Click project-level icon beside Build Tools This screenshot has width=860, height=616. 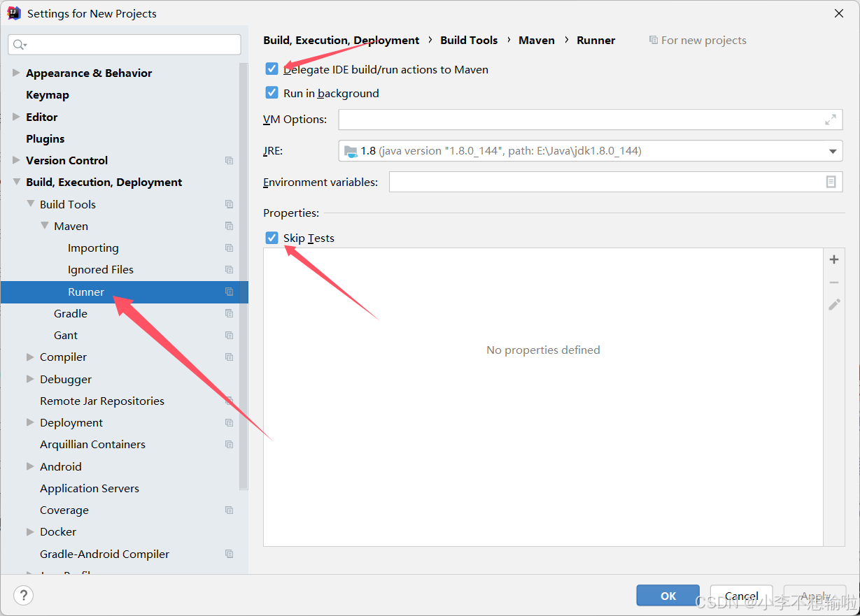[229, 204]
